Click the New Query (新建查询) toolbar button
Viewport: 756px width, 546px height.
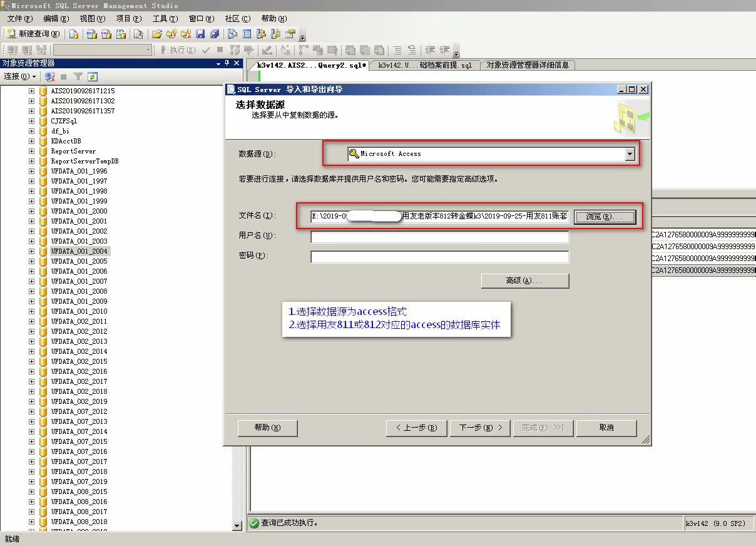click(34, 34)
